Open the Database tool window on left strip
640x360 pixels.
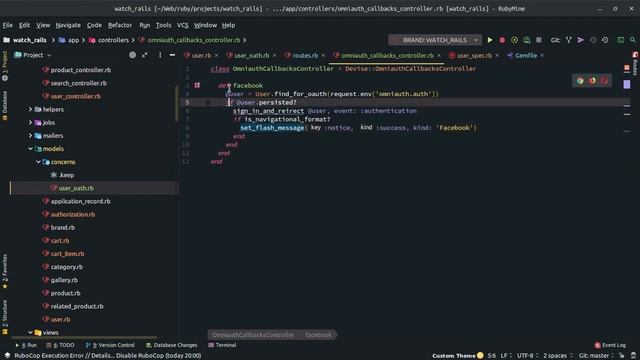[5, 105]
